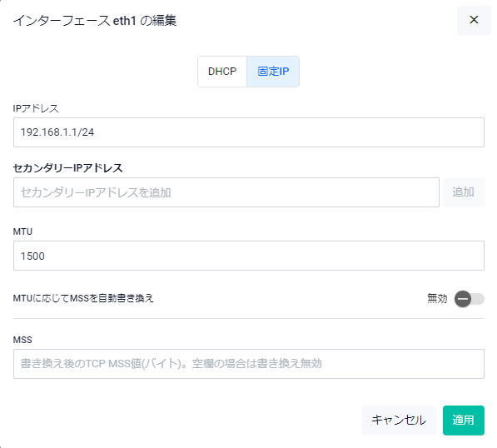Click the キャンセル button
The width and height of the screenshot is (497, 448).
coord(399,420)
